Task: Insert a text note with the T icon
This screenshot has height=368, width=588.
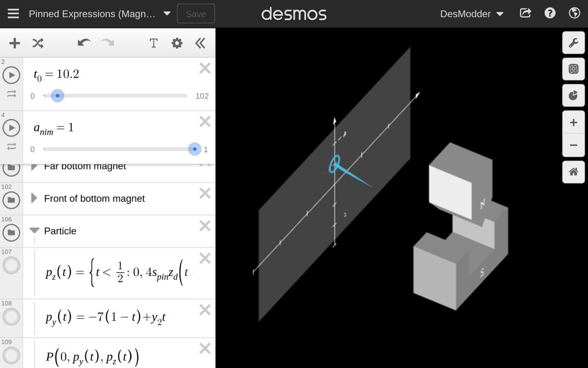Action: [153, 43]
